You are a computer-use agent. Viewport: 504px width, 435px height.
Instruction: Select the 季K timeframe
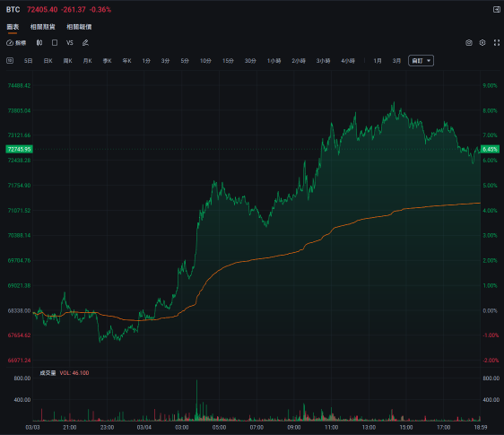(x=107, y=61)
